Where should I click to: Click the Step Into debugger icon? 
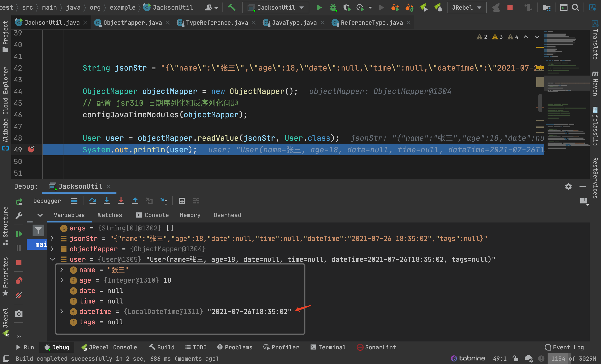click(x=107, y=201)
